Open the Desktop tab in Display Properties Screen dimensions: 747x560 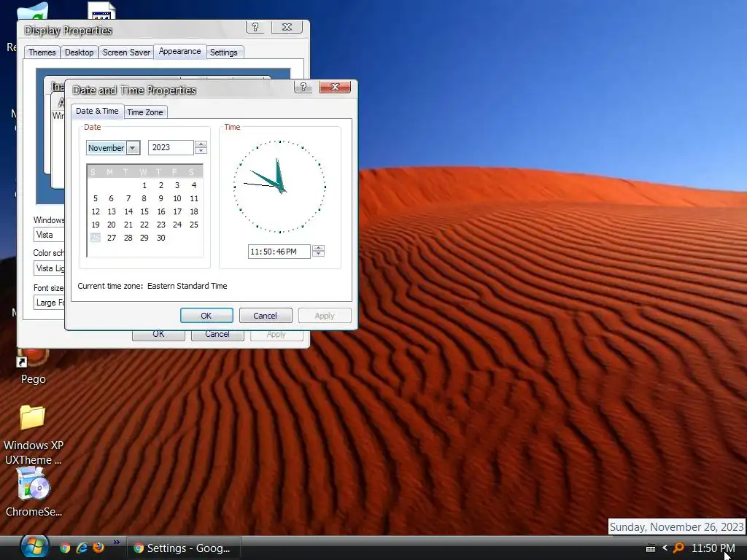(x=79, y=52)
